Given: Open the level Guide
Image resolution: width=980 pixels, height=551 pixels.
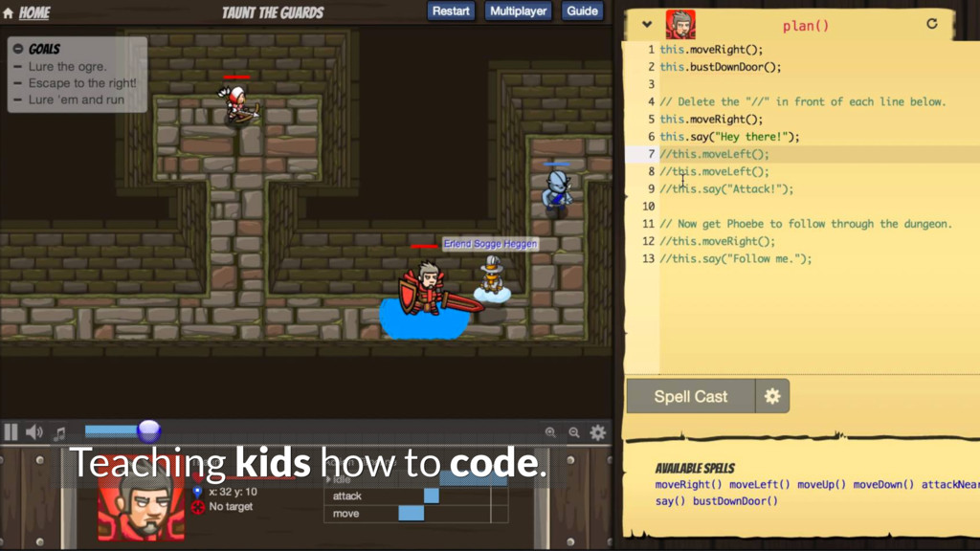Looking at the screenshot, I should pyautogui.click(x=583, y=11).
